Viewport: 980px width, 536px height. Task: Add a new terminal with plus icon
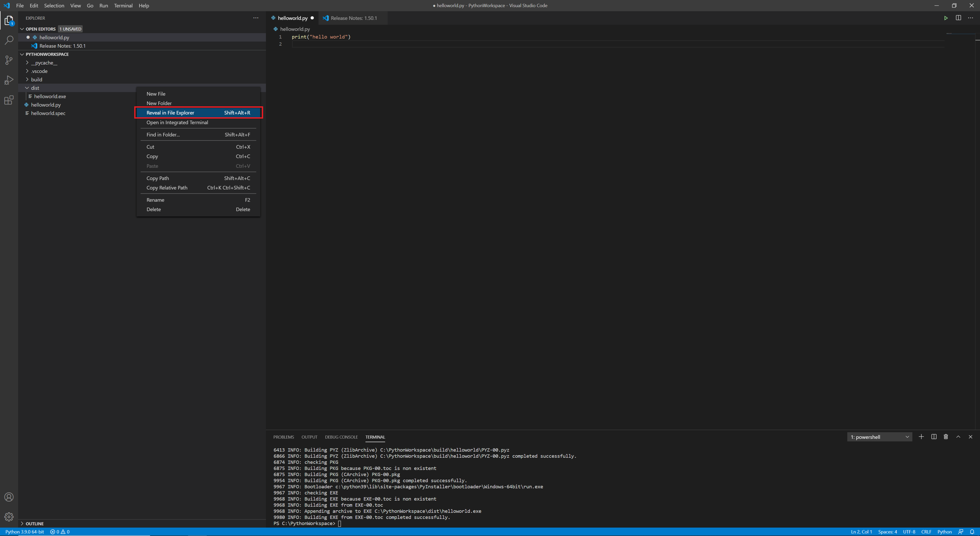[x=921, y=437]
